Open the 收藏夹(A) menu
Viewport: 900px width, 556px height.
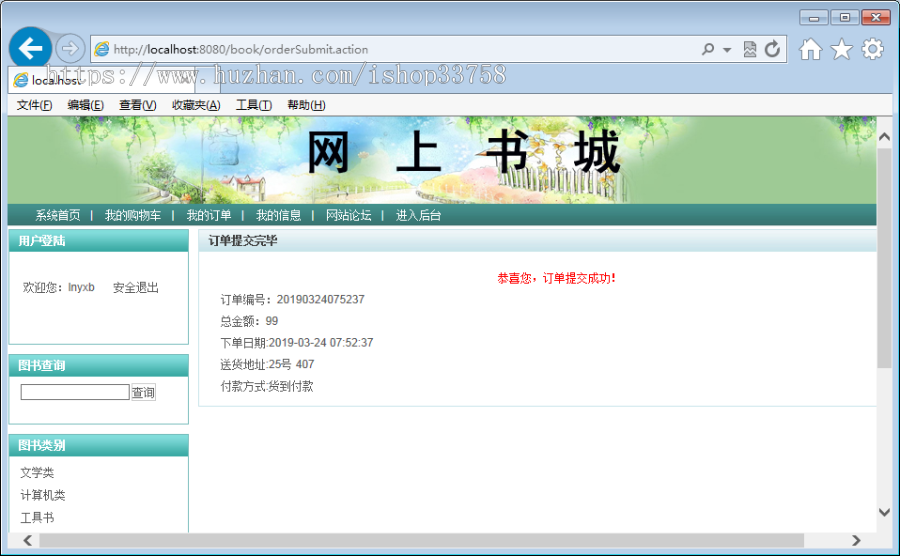(196, 105)
